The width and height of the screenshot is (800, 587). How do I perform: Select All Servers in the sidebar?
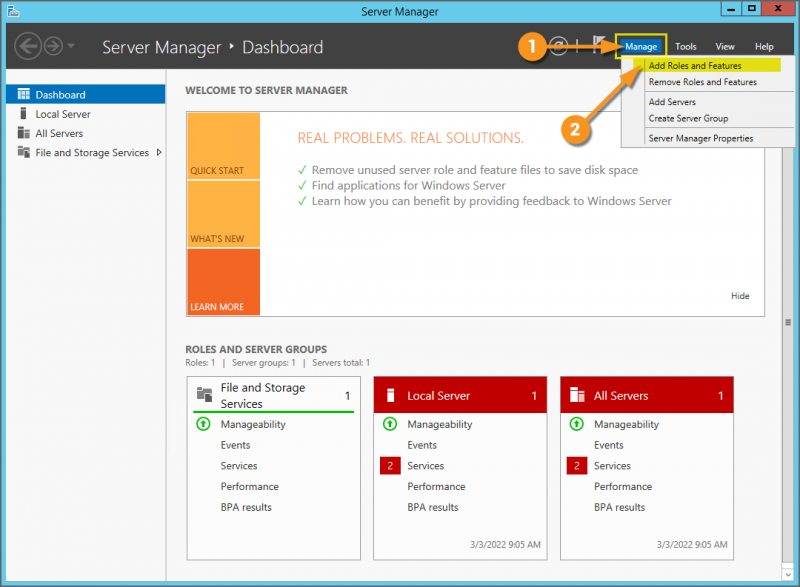pyautogui.click(x=86, y=133)
